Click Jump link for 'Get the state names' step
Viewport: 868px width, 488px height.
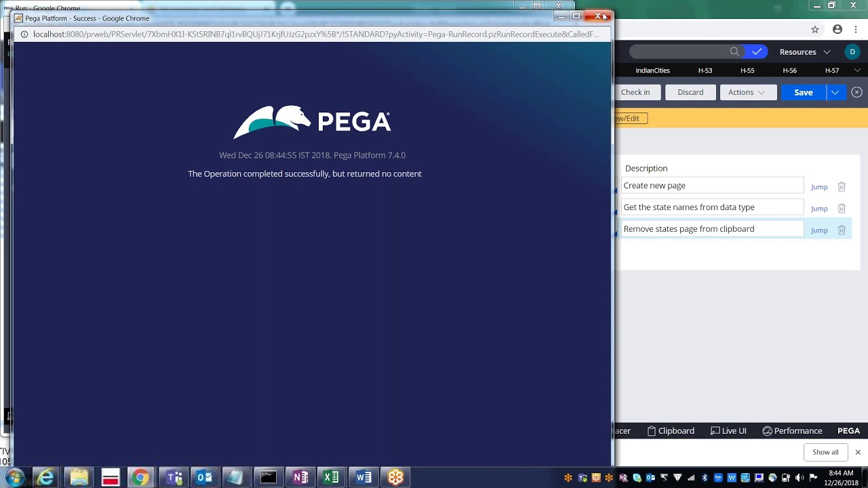coord(819,209)
